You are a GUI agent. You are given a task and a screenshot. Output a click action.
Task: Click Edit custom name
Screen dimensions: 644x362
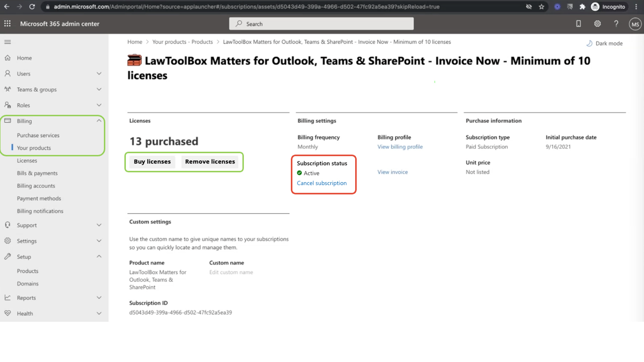(x=231, y=272)
